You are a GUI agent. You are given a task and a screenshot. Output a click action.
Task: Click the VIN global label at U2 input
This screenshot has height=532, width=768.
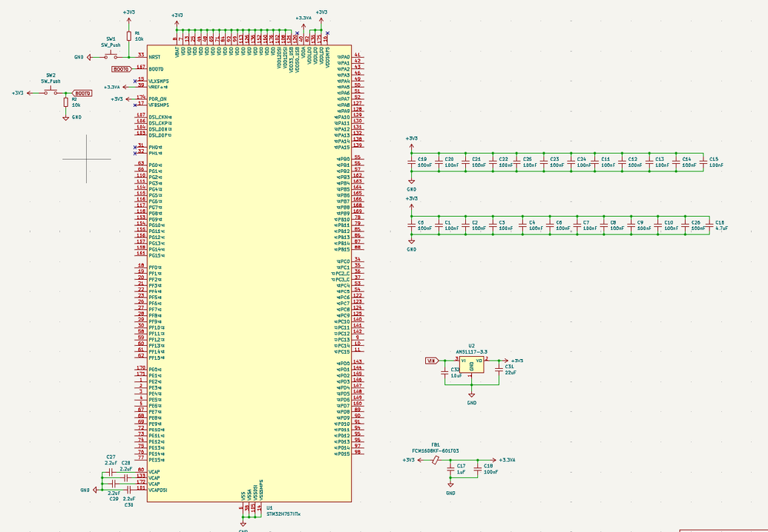click(x=432, y=361)
